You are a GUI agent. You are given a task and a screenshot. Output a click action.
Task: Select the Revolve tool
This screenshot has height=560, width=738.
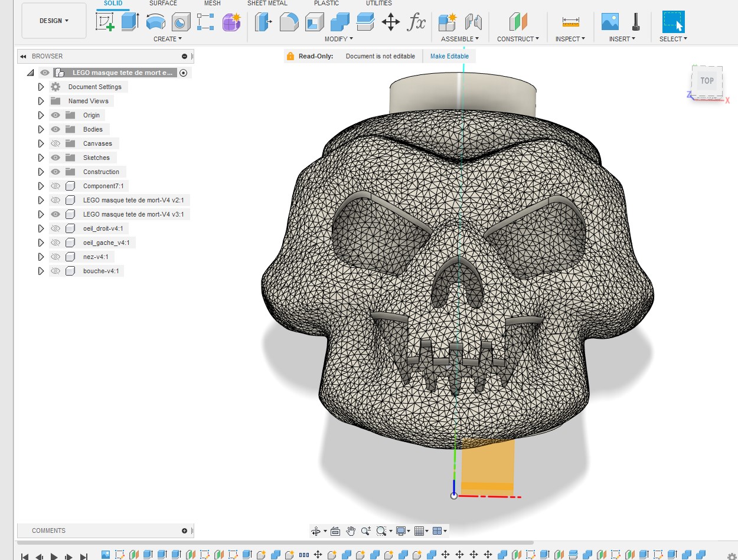tap(155, 22)
